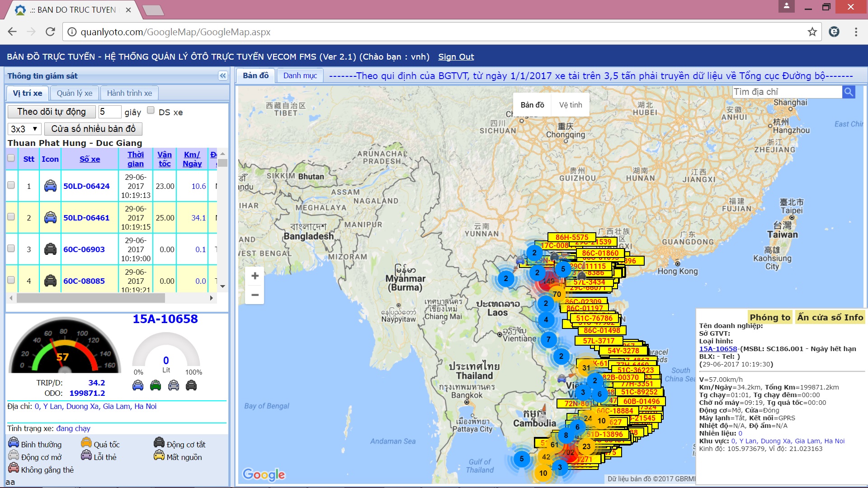The width and height of the screenshot is (868, 488).
Task: Click the browser address bar
Action: click(x=443, y=32)
